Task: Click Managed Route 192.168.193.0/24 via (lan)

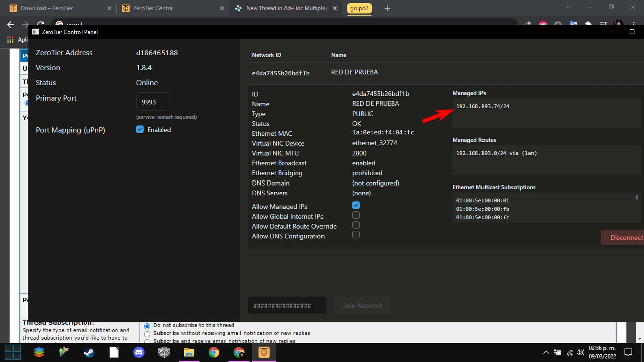Action: (x=497, y=153)
